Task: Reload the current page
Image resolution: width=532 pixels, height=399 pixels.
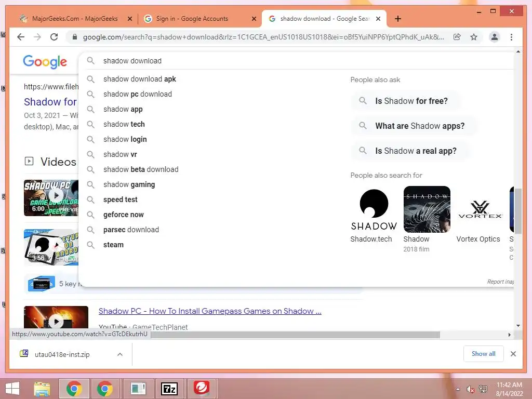Action: pos(54,37)
